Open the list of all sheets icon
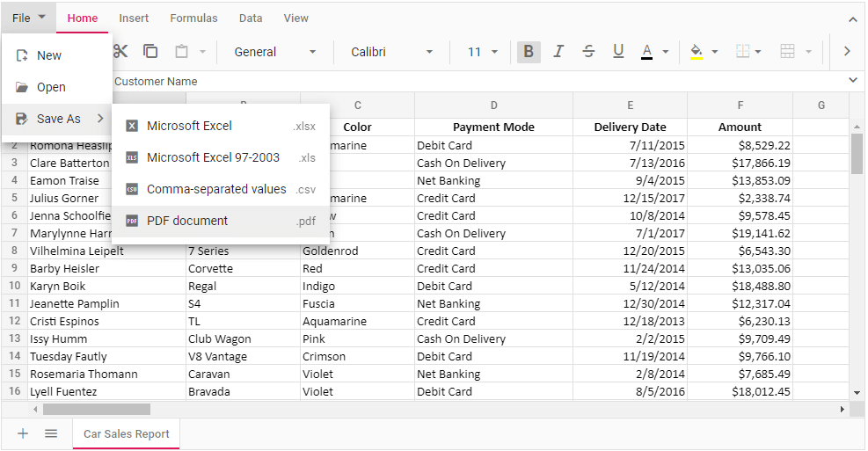Image resolution: width=868 pixels, height=451 pixels. point(51,433)
